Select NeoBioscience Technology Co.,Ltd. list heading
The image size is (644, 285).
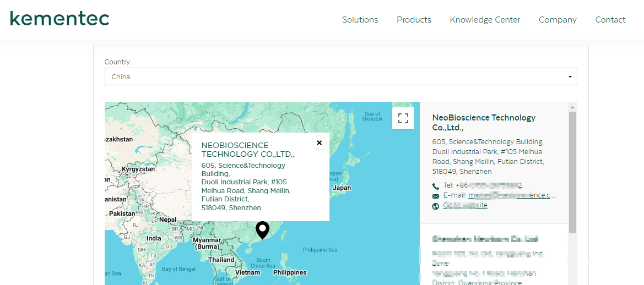484,123
